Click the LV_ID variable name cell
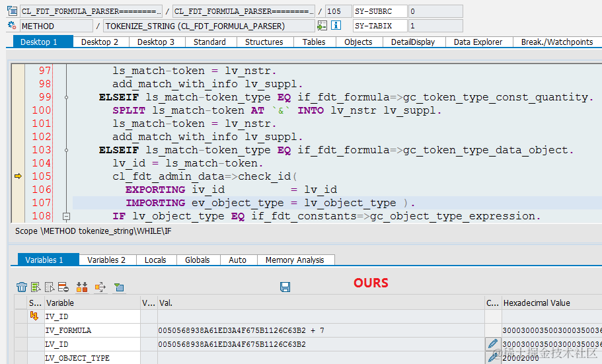 pos(93,344)
